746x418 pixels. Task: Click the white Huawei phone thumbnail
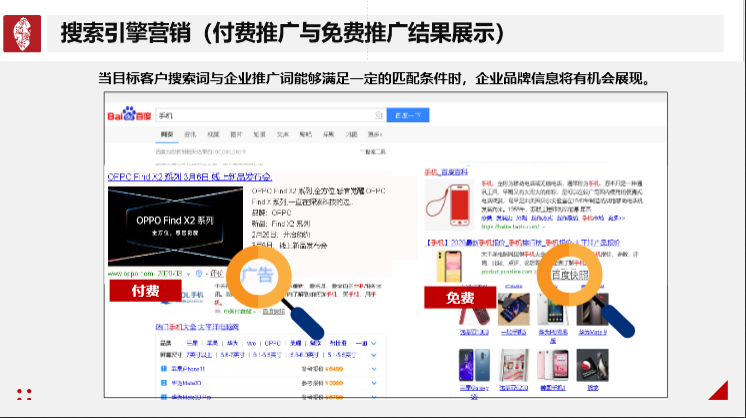click(552, 310)
